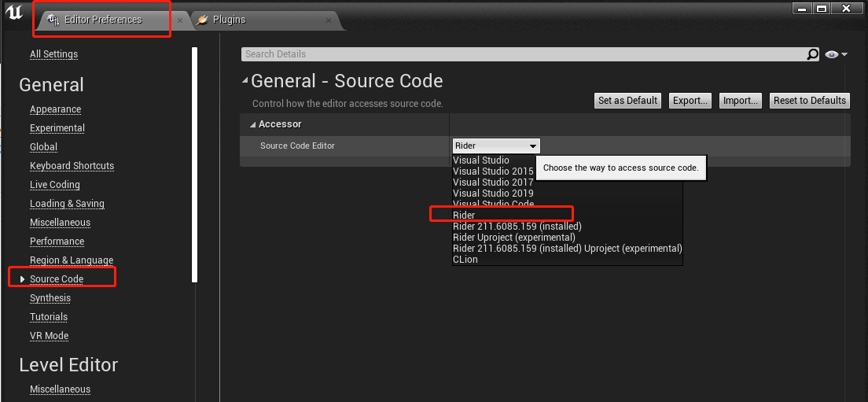
Task: Focus the Search Details input field
Action: pos(523,54)
